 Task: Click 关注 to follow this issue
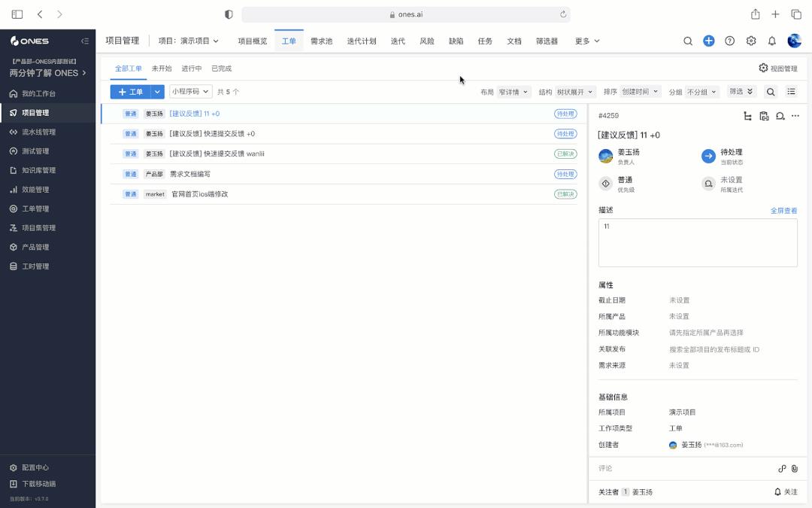click(788, 491)
